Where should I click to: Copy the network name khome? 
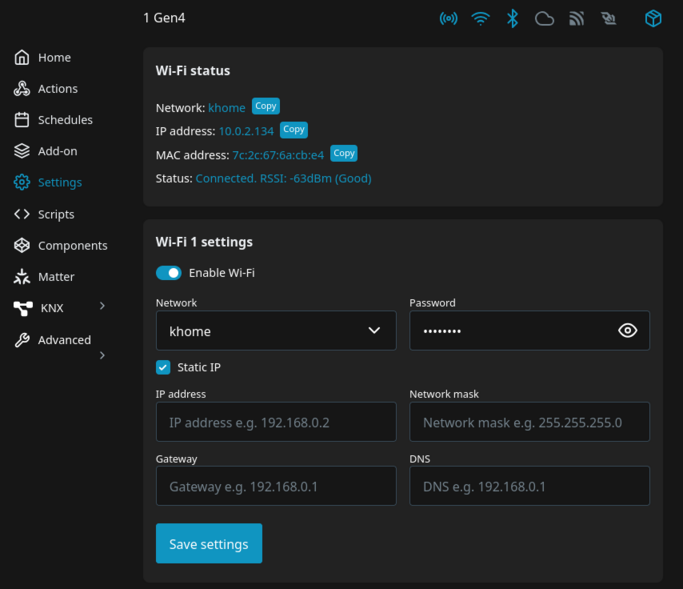pos(266,106)
